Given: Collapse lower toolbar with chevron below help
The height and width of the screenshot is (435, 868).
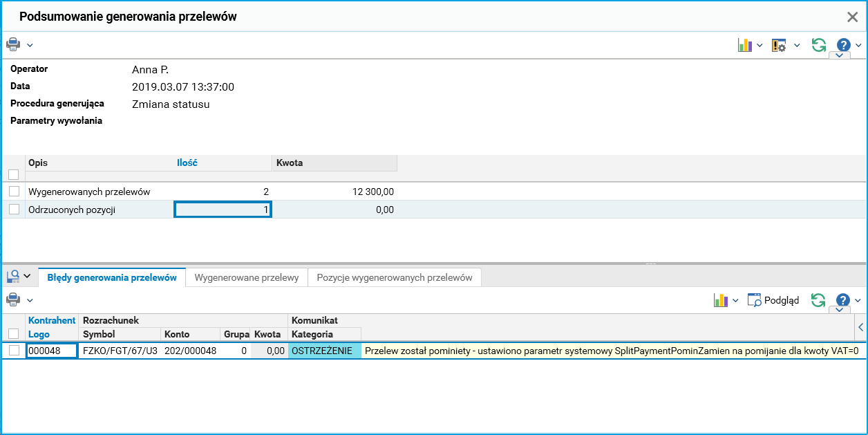Looking at the screenshot, I should (x=839, y=311).
